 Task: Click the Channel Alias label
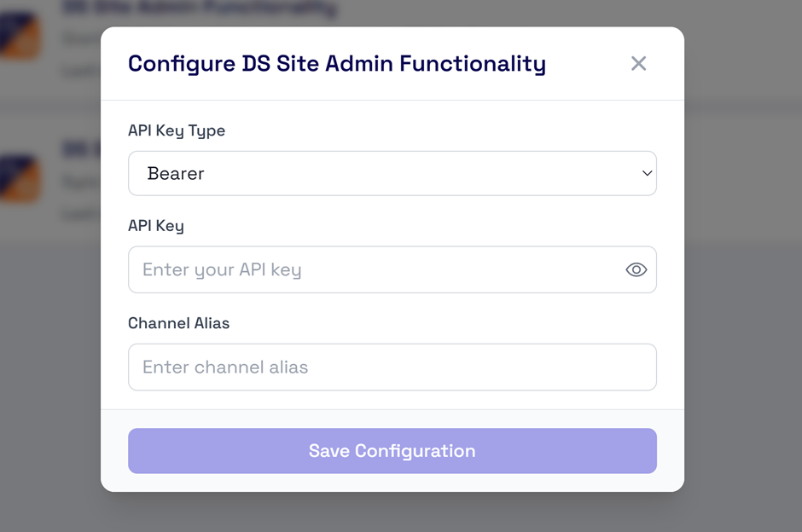(178, 323)
